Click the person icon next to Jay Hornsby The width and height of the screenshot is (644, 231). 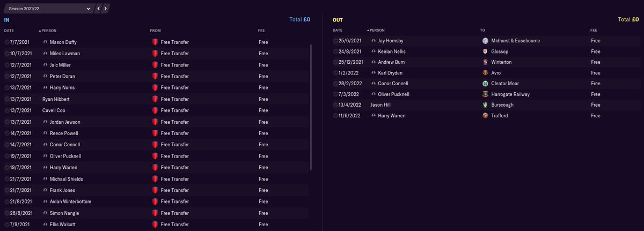(x=374, y=40)
